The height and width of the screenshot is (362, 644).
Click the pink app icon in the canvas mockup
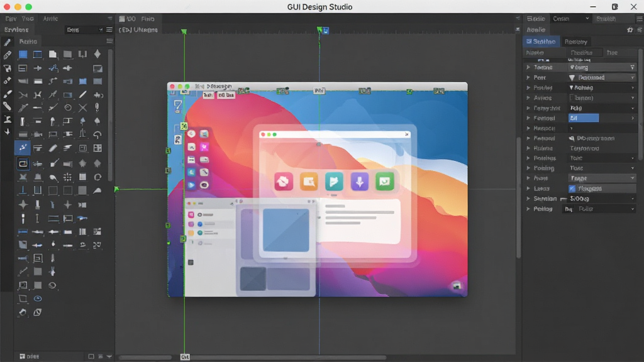pyautogui.click(x=284, y=182)
